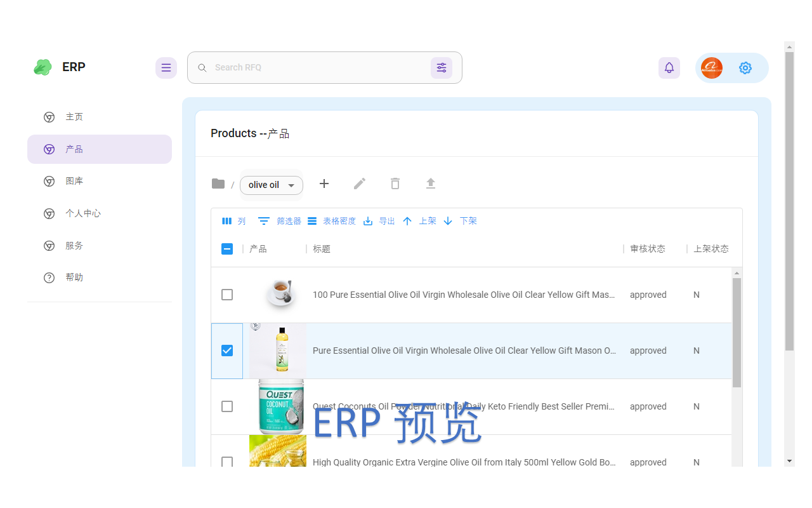Open the espresso cup product thumbnail

point(280,295)
